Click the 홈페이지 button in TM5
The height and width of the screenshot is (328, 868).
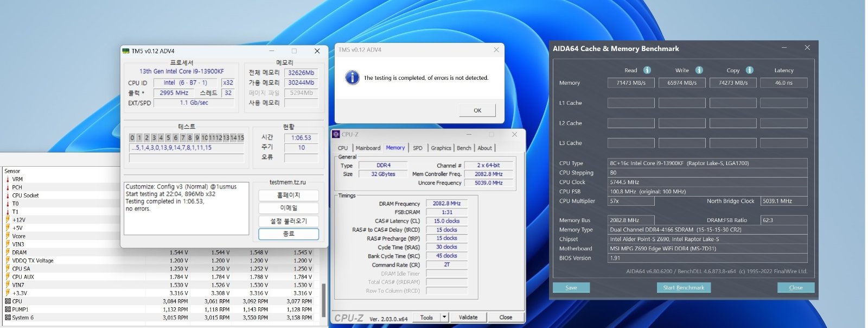pyautogui.click(x=289, y=195)
